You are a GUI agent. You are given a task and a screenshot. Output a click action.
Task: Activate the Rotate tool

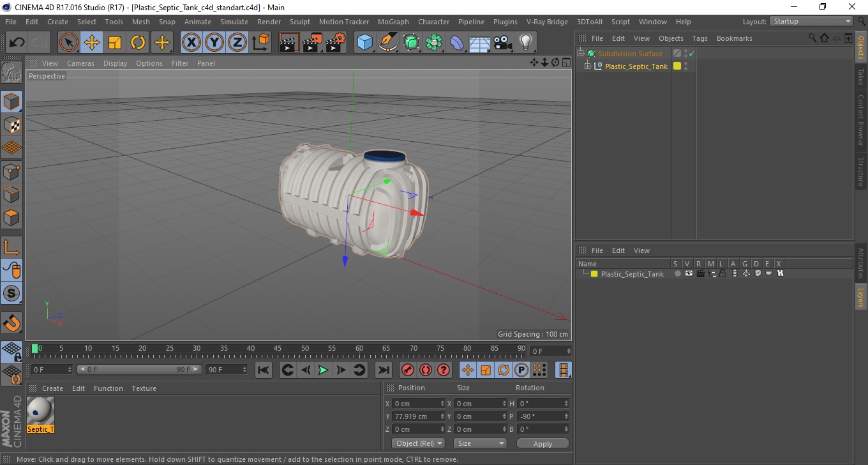click(x=138, y=43)
